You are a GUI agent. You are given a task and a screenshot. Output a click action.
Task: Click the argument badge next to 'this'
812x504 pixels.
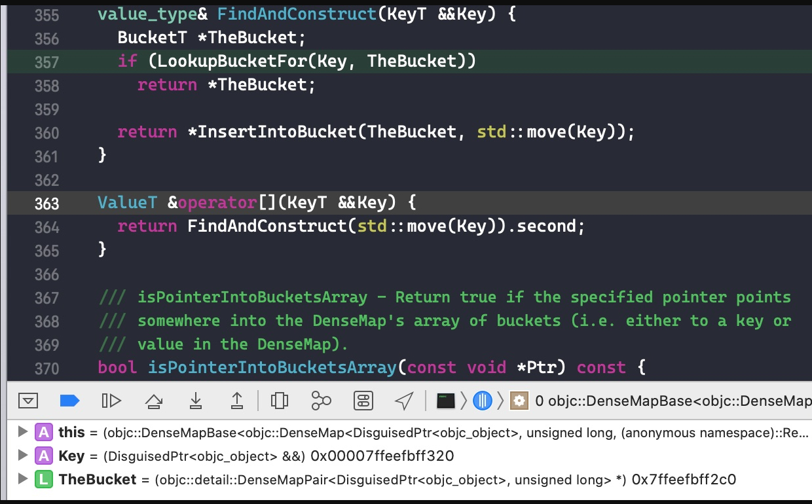tap(43, 432)
